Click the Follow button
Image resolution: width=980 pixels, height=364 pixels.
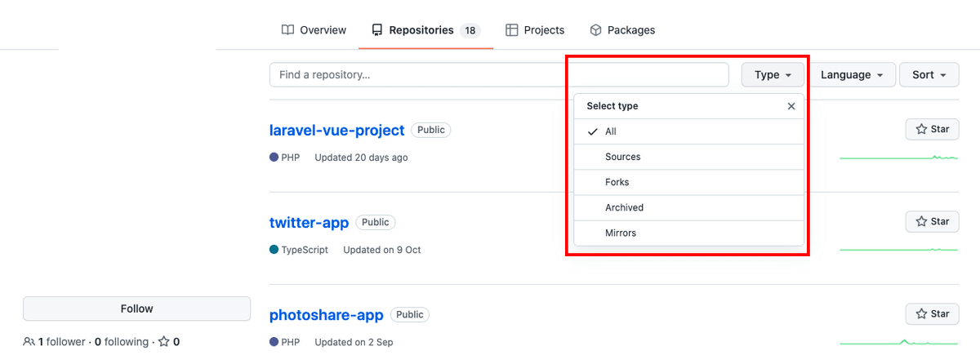(136, 309)
